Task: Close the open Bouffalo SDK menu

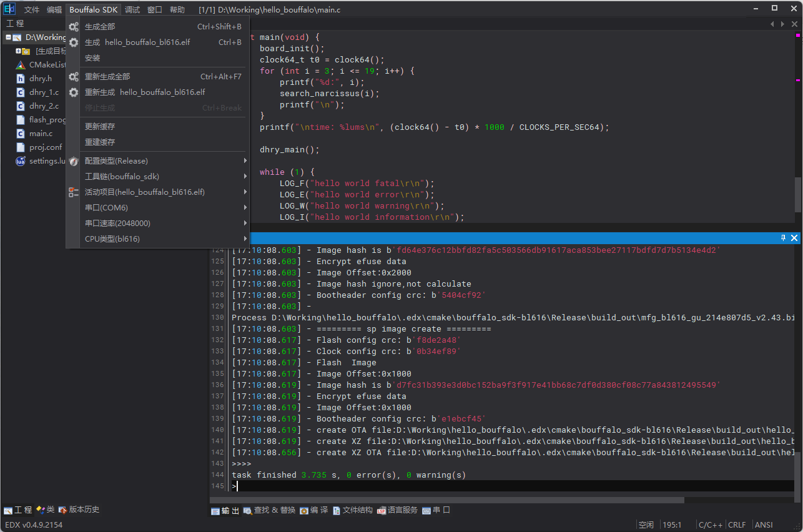Action: (x=94, y=10)
